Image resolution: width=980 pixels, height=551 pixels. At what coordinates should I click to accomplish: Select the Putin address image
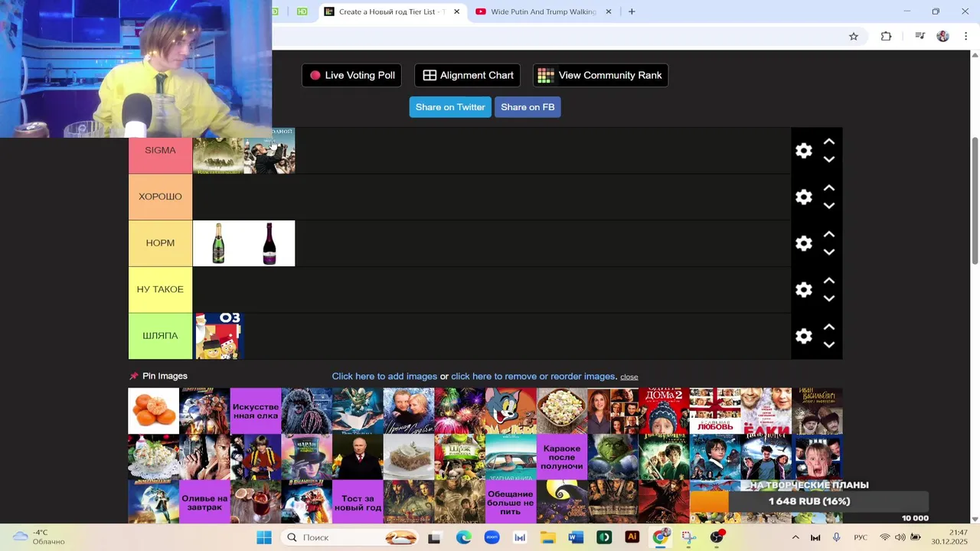coord(358,457)
